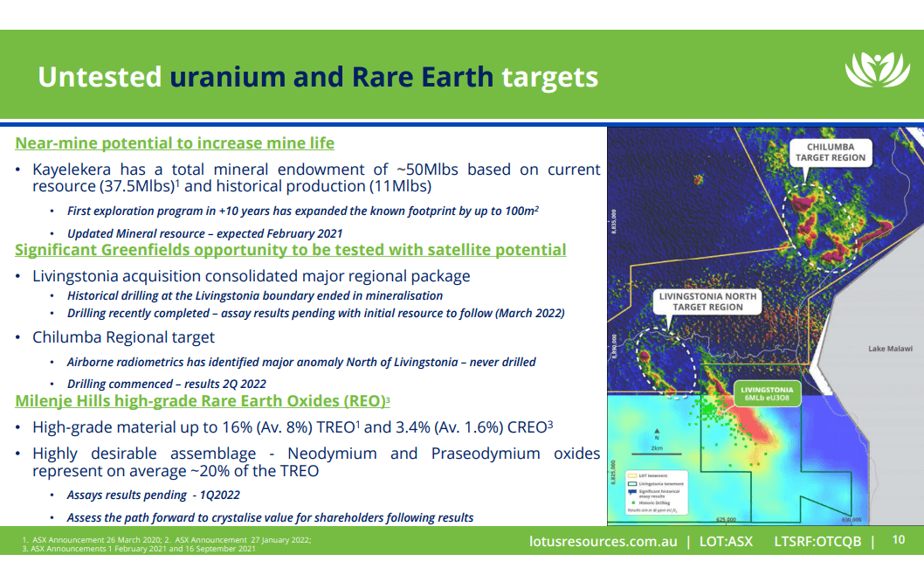Click the 625,000 easting label on map
Screen dimensions: 924x582
point(726,519)
